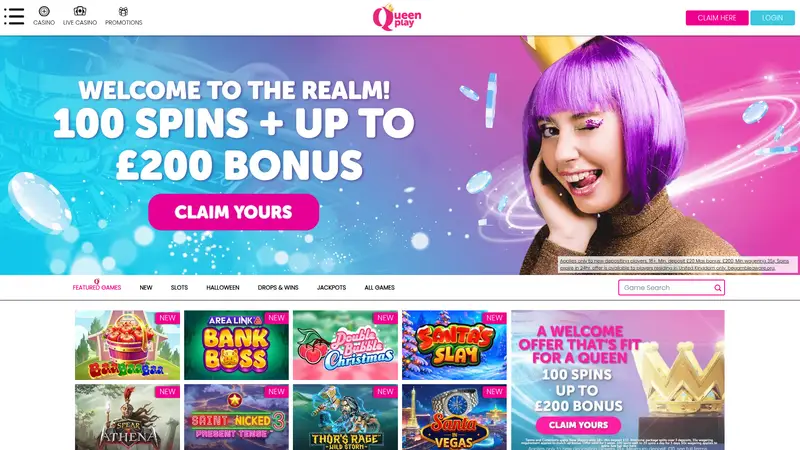Click the Casino chip icon

click(x=44, y=11)
